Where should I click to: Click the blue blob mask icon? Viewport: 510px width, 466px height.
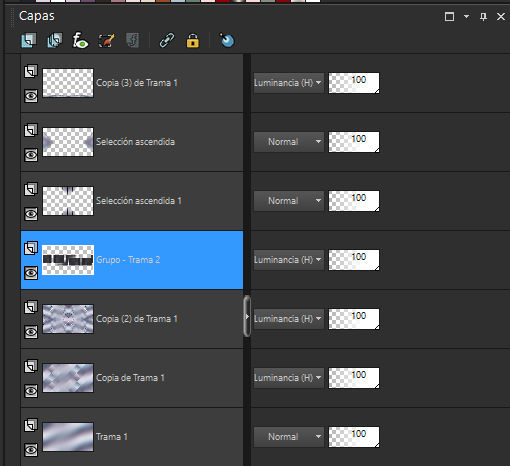pyautogui.click(x=227, y=40)
